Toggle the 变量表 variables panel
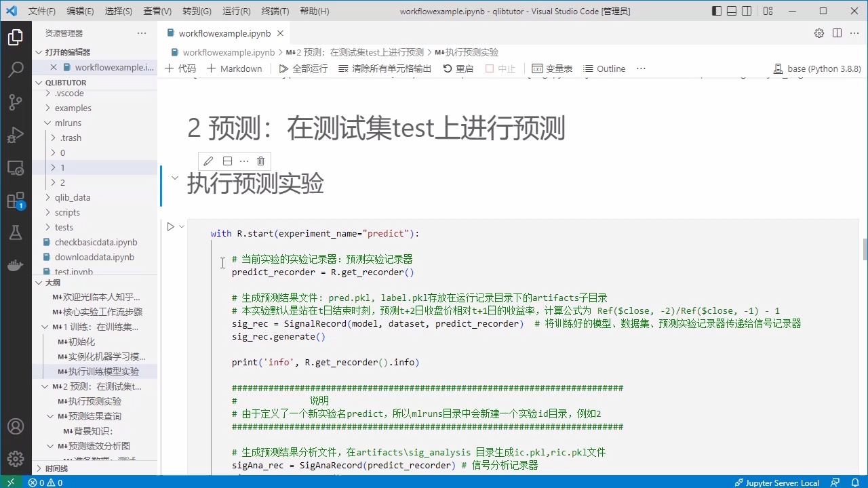Screen dimensions: 868x488 click(553, 68)
